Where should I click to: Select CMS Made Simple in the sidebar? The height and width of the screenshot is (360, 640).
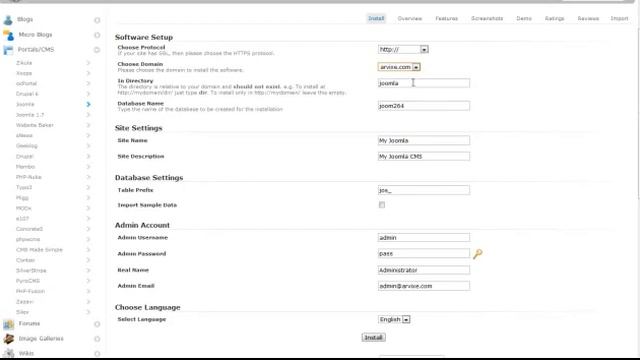click(39, 250)
